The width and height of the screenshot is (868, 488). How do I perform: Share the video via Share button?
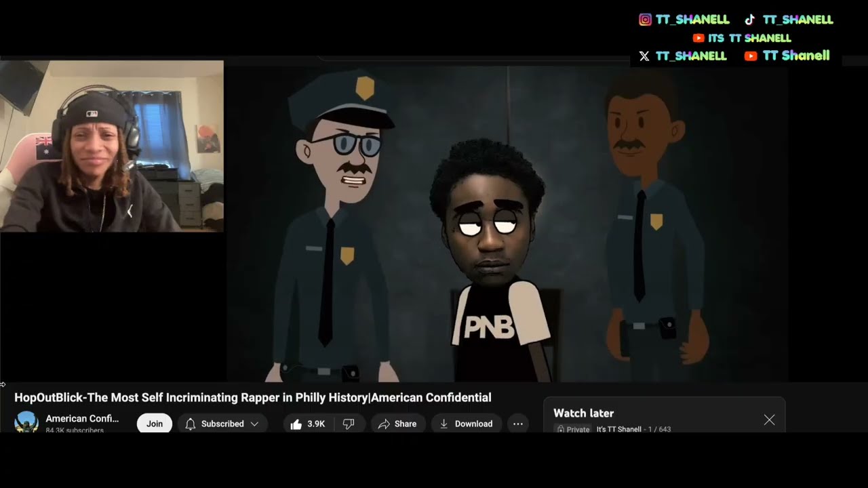(398, 424)
